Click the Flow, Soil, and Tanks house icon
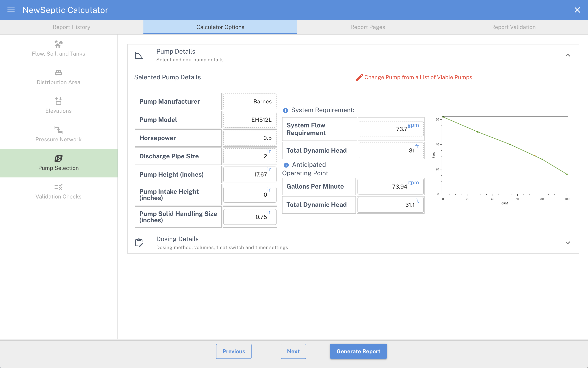 (58, 44)
